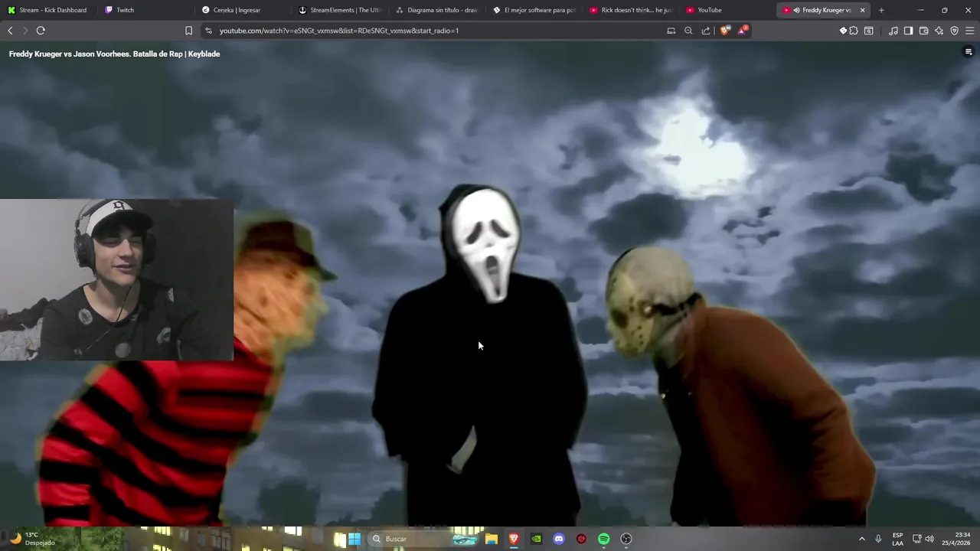Viewport: 980px width, 551px height.
Task: Open Brave VPN shield icon
Action: pos(955,31)
